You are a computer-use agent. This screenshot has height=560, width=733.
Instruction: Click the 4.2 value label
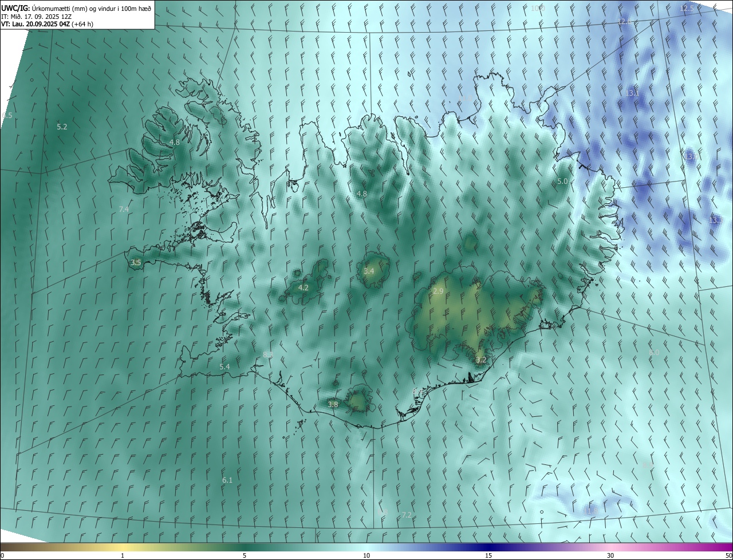(x=304, y=288)
